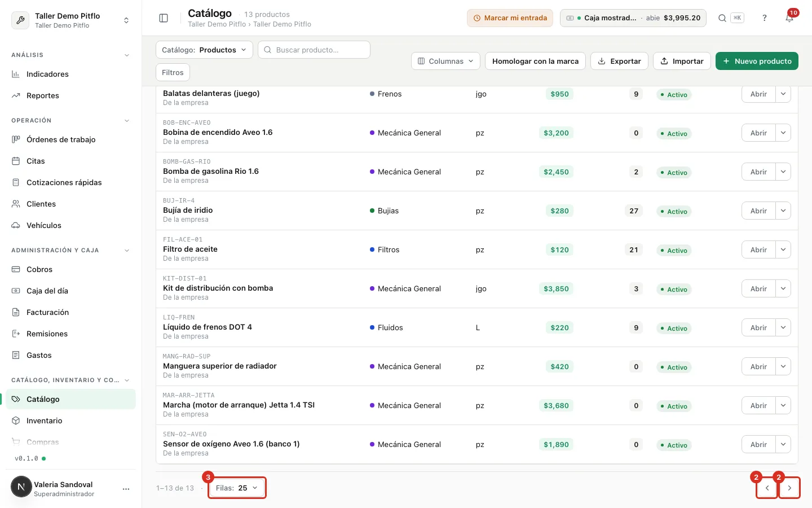The width and height of the screenshot is (812, 508).
Task: Open Inventario section
Action: pos(70,421)
